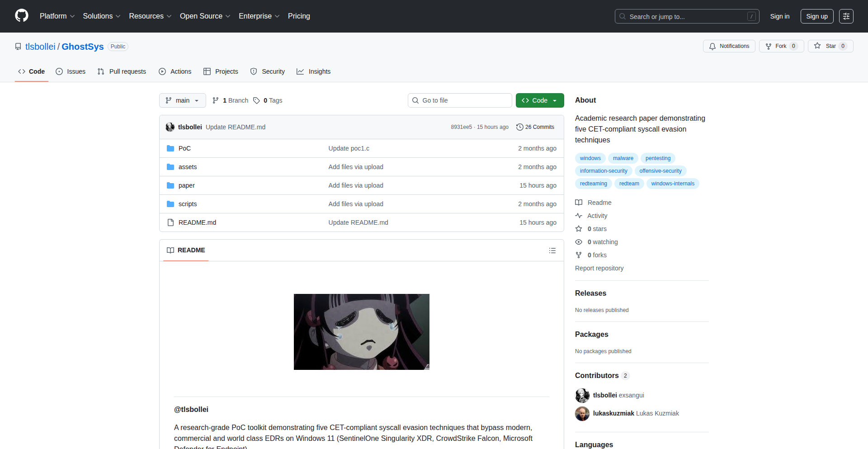Select the README tab heading
Screen dimensions: 868x449
tap(186, 250)
